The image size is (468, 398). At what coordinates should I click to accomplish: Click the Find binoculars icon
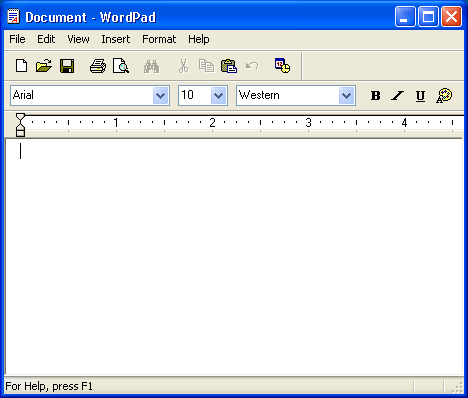click(x=151, y=66)
